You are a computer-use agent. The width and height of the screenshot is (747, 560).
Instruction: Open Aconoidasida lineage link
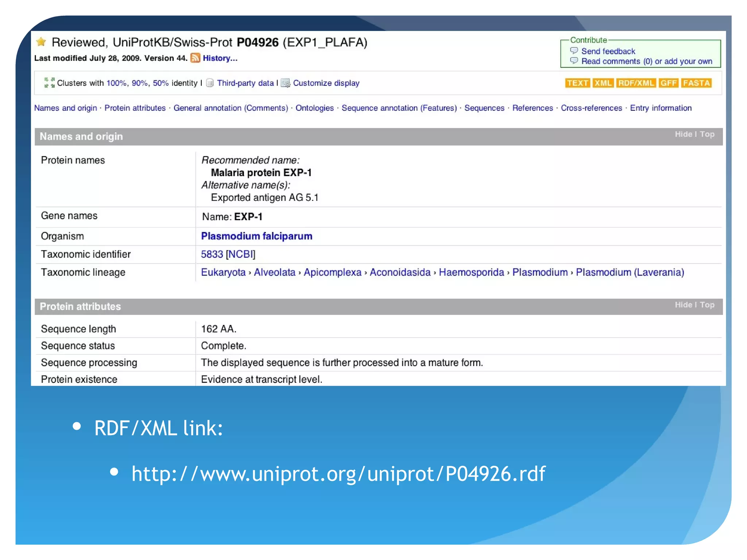coord(400,272)
